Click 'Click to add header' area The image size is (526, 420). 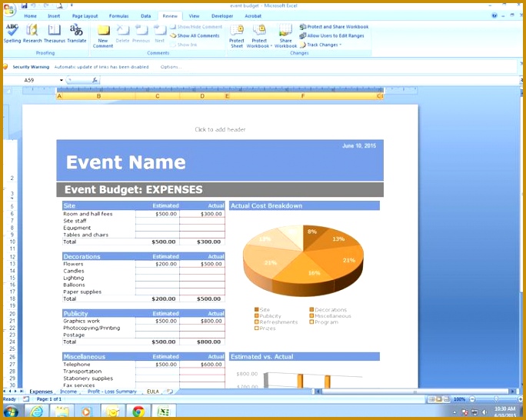pos(220,129)
